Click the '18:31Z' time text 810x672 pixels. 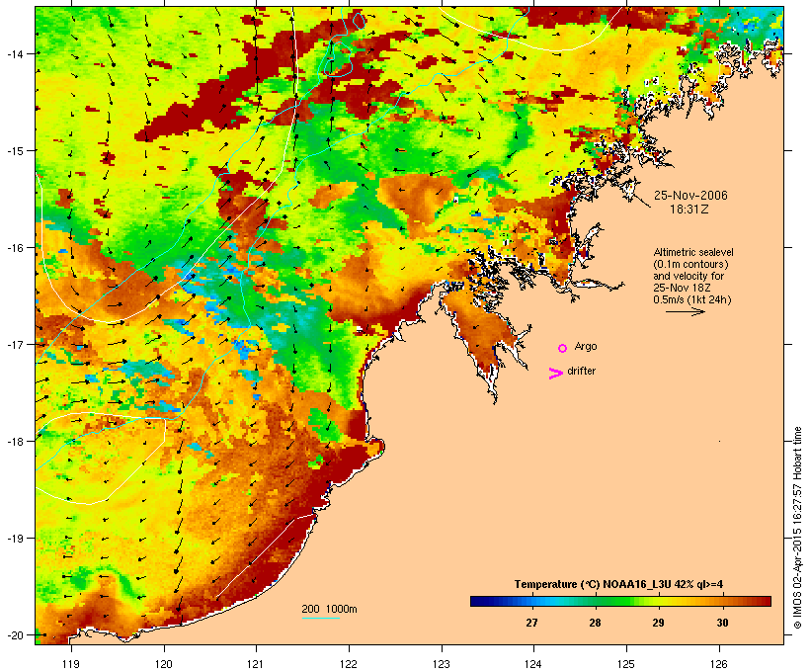[x=689, y=210]
